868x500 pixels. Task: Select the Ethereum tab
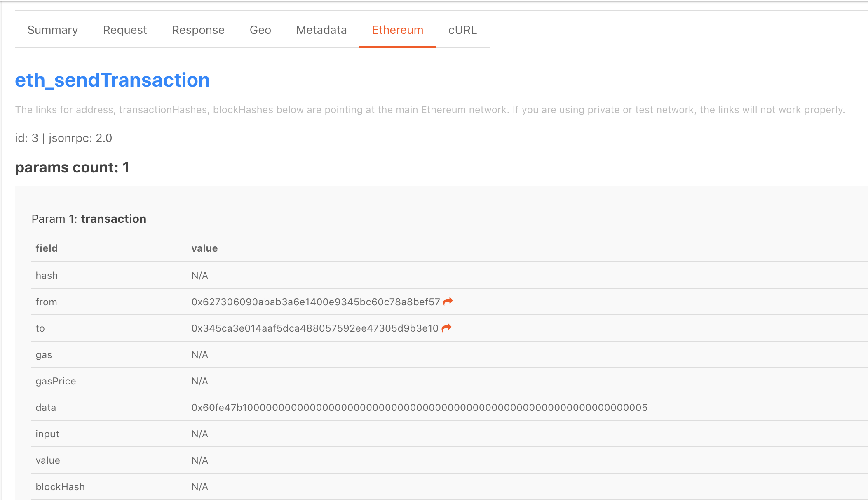[x=398, y=30]
